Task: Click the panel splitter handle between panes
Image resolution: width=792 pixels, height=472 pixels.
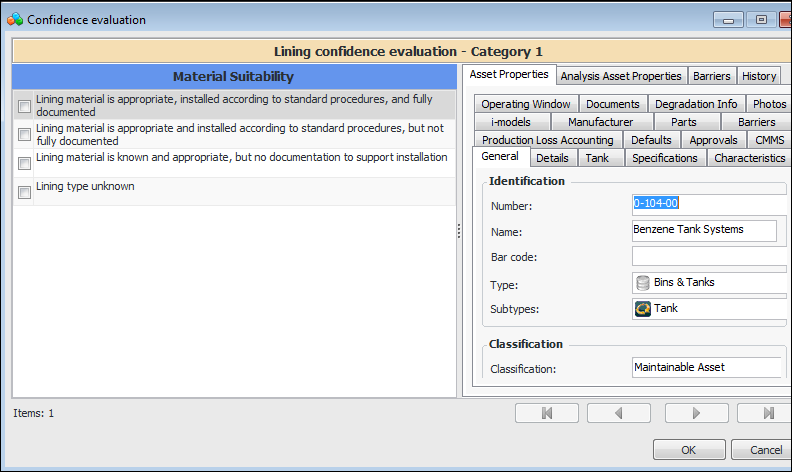Action: point(459,231)
